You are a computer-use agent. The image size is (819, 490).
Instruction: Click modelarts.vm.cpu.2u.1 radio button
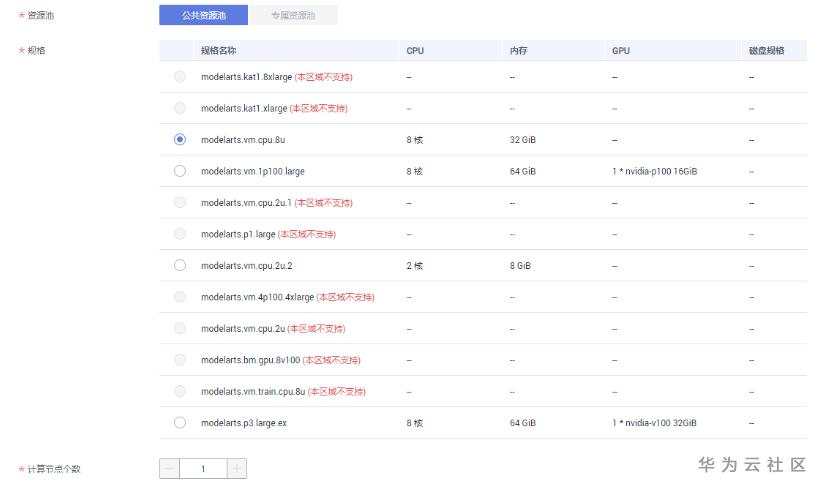(180, 203)
